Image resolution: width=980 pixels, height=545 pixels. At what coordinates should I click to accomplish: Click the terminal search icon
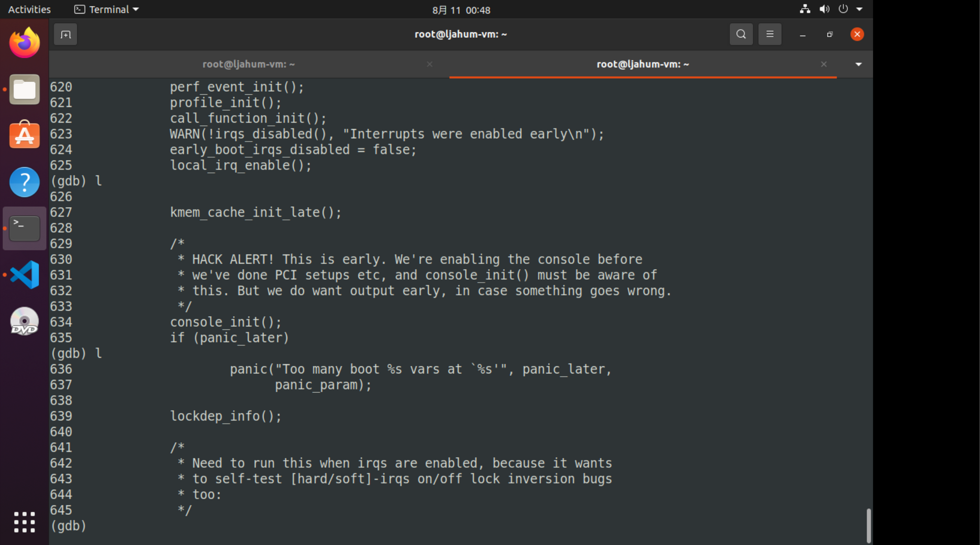[741, 34]
